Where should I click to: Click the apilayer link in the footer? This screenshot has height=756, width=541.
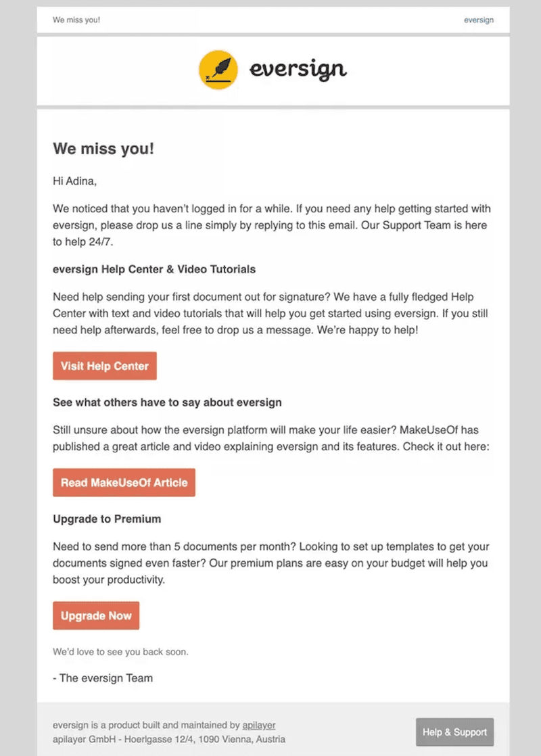tap(259, 724)
